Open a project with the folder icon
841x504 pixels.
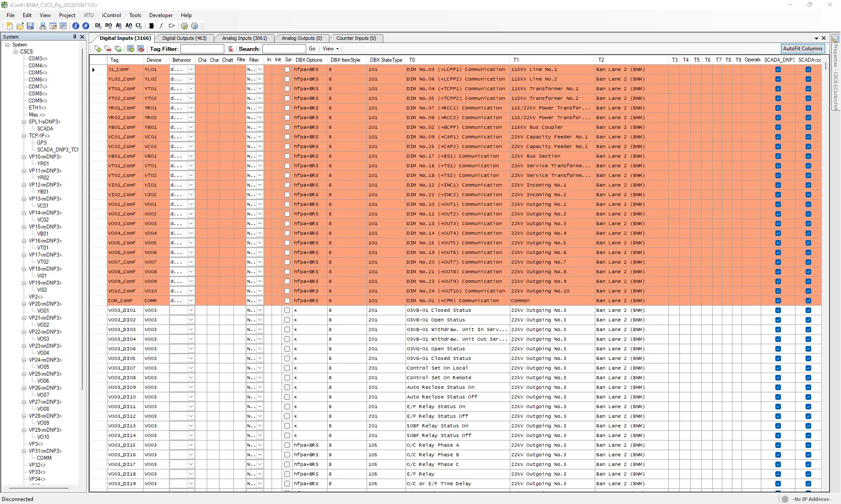click(20, 26)
